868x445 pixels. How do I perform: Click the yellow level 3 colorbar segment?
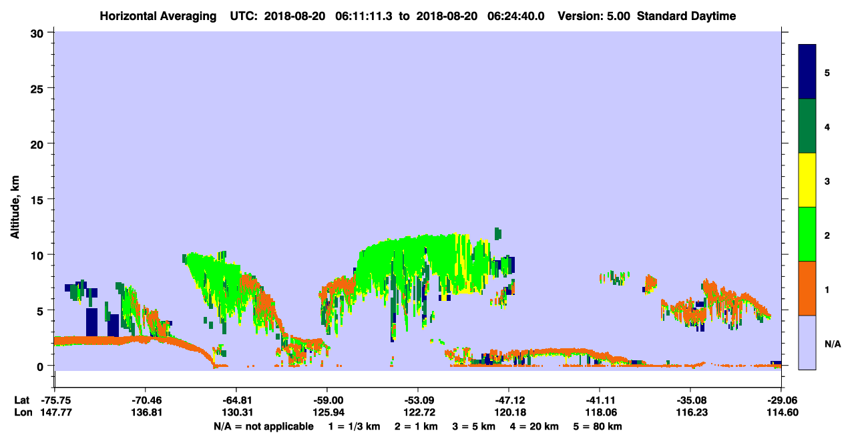[807, 180]
